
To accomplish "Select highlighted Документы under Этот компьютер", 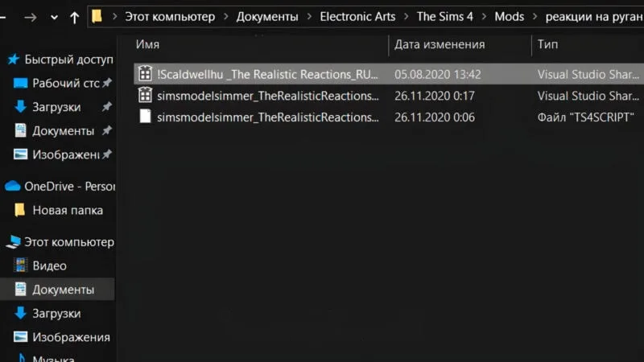I will (x=64, y=290).
